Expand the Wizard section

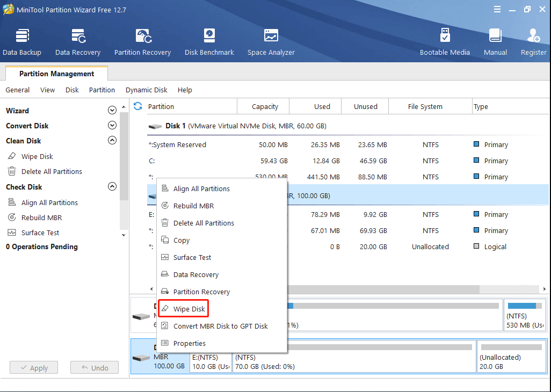pos(112,110)
